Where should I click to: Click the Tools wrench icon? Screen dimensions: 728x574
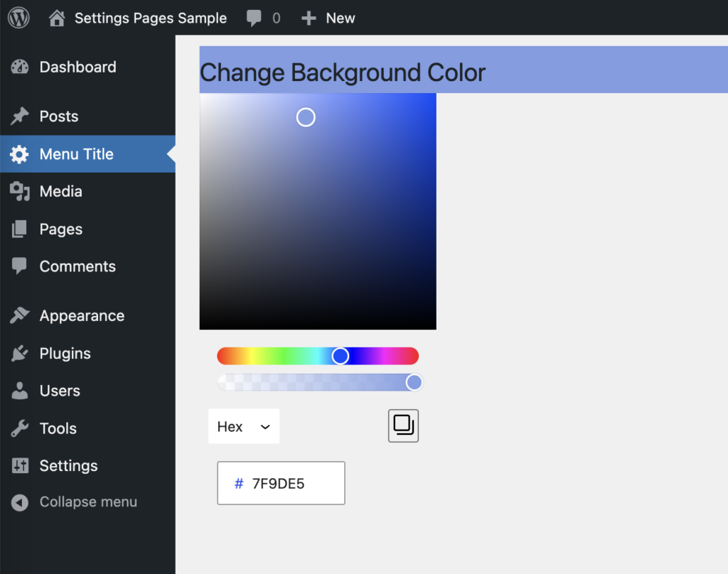[19, 428]
